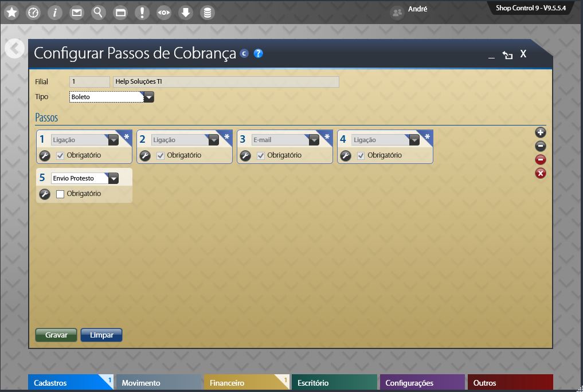583x392 pixels.
Task: Open wrench settings for step 4
Action: pos(346,156)
